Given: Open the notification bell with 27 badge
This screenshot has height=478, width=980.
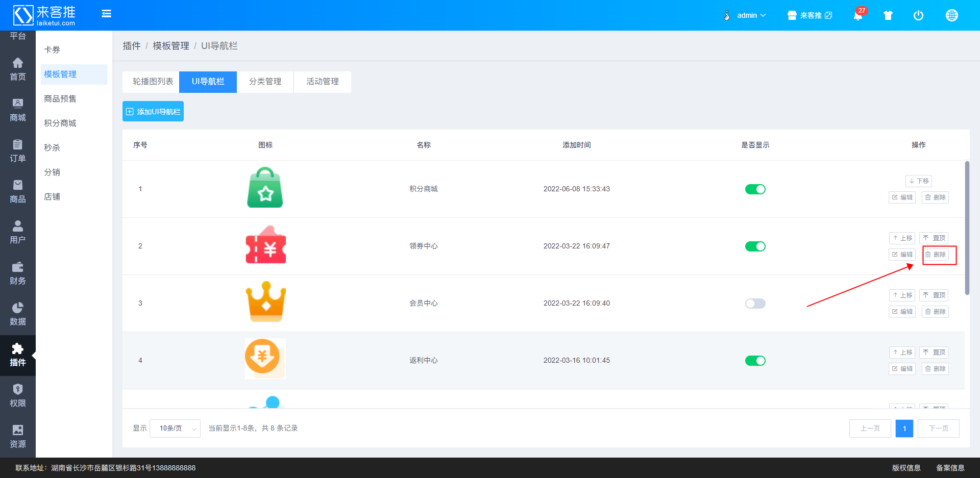Looking at the screenshot, I should tap(859, 14).
